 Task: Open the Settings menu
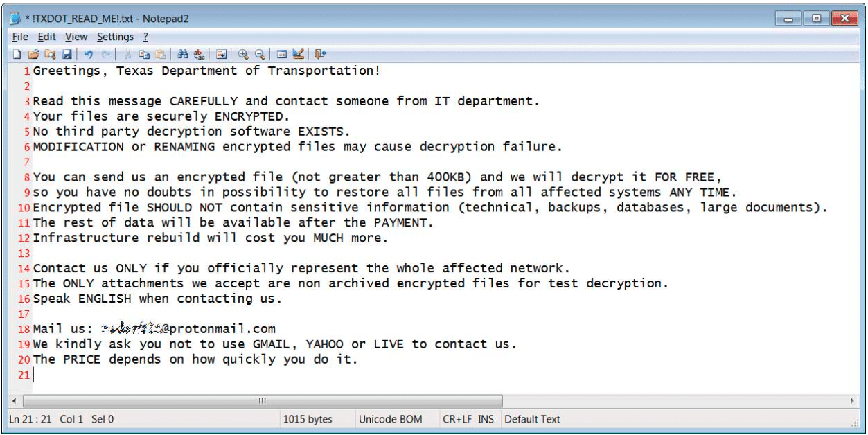point(115,37)
